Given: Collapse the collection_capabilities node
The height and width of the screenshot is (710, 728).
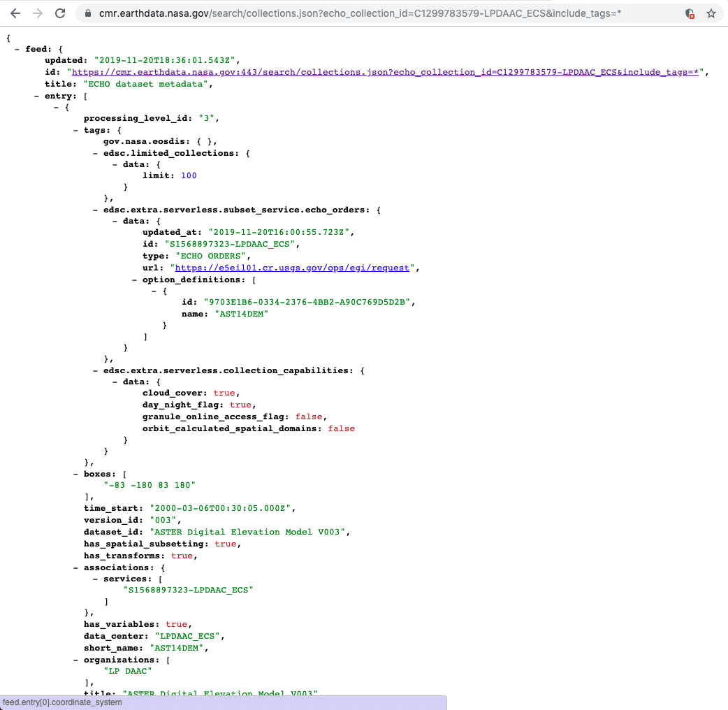Looking at the screenshot, I should (96, 370).
